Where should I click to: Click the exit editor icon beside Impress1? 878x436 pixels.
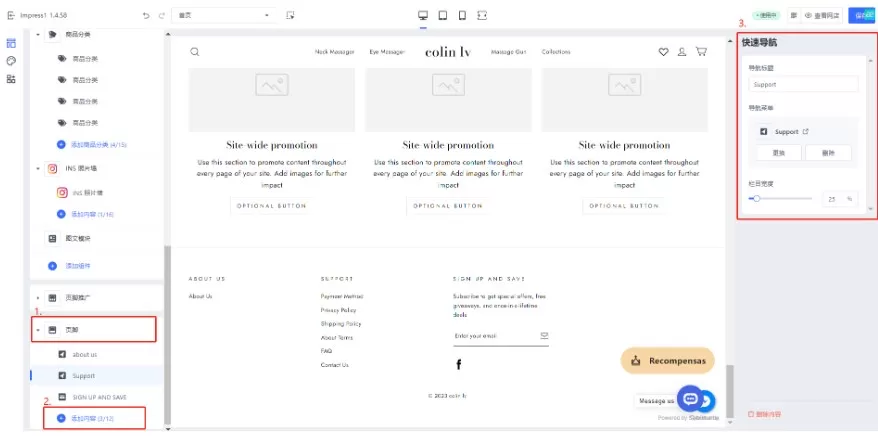[10, 15]
